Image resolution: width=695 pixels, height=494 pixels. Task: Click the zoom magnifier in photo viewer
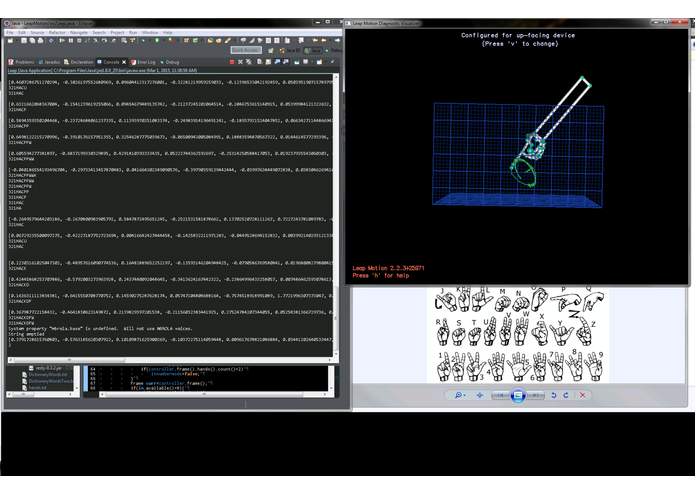[x=460, y=395]
